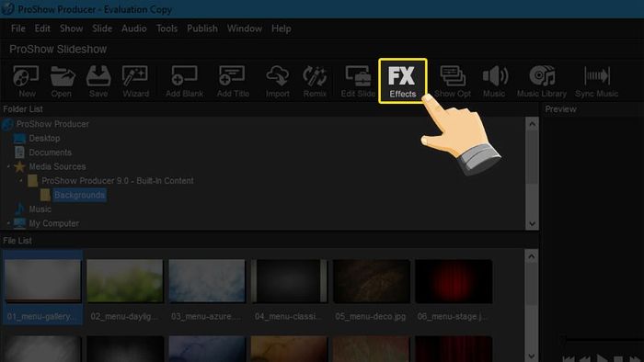Image resolution: width=644 pixels, height=362 pixels.
Task: Open the Help menu
Action: click(x=282, y=28)
